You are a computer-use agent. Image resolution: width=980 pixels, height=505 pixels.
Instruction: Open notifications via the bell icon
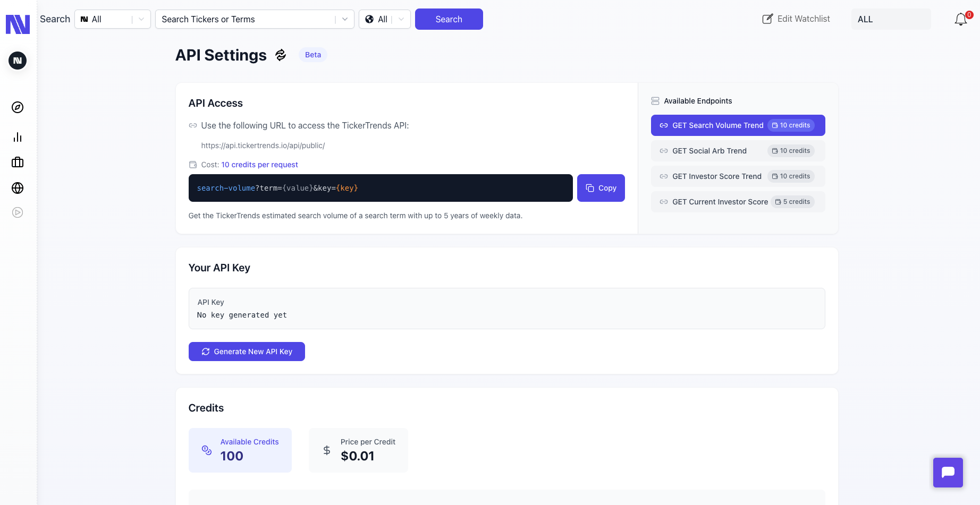(x=961, y=19)
